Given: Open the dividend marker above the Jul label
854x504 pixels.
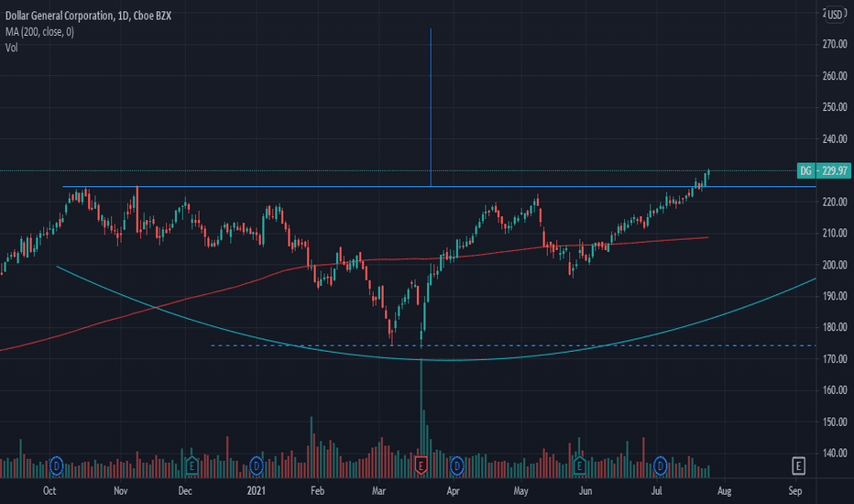Looking at the screenshot, I should (x=660, y=466).
